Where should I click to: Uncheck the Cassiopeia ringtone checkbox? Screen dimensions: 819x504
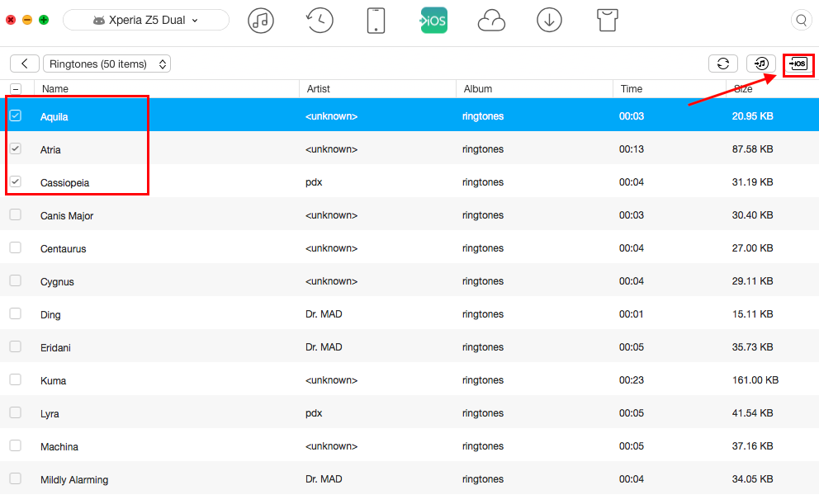tap(16, 181)
